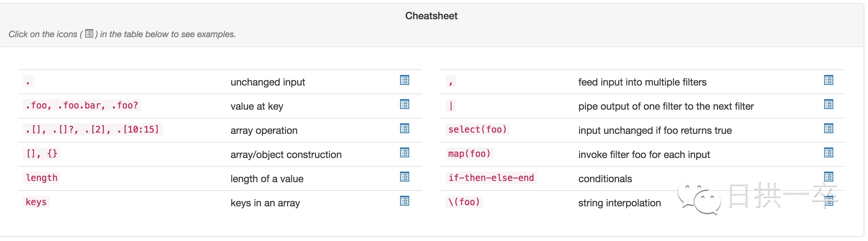Open example icon for map(foo) row

click(829, 153)
